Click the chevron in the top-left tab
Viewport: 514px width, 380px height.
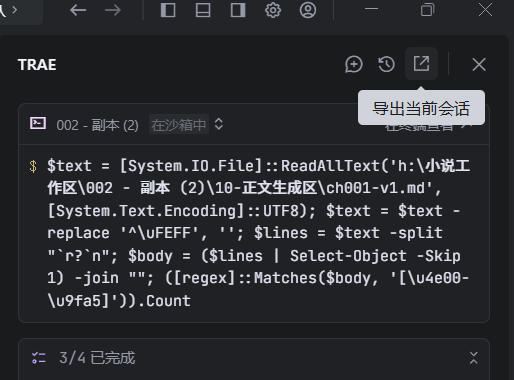(15, 10)
